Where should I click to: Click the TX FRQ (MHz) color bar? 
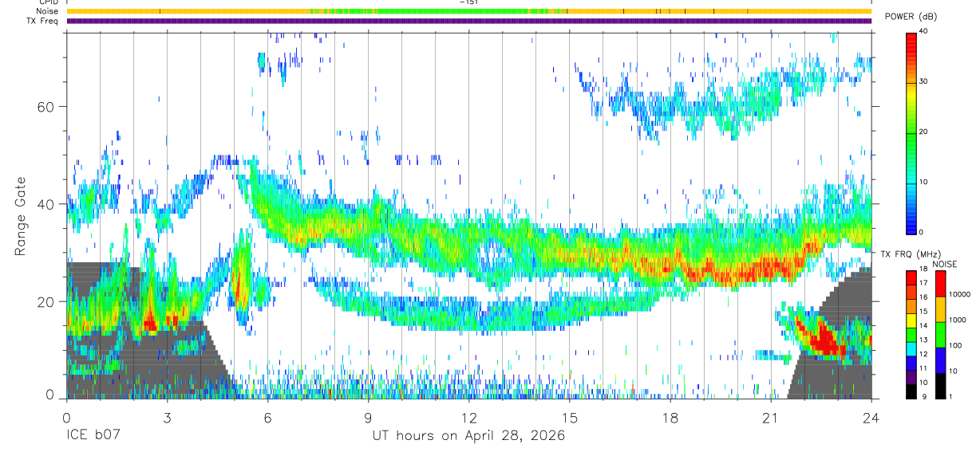pyautogui.click(x=911, y=335)
